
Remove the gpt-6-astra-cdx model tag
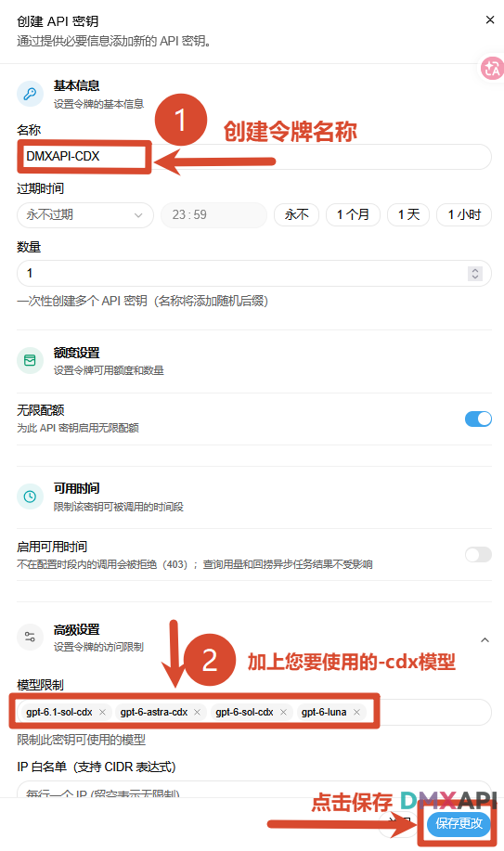click(x=197, y=712)
